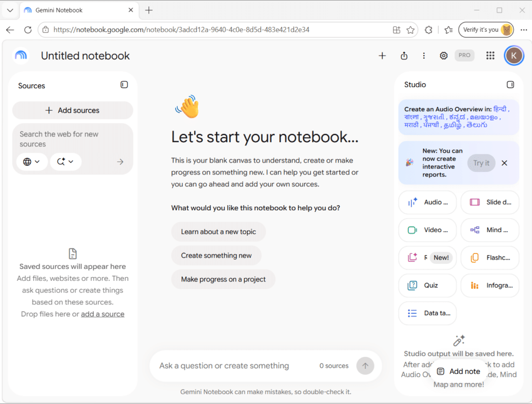This screenshot has height=404, width=532.
Task: Click Try it for interactive reports
Action: [481, 163]
